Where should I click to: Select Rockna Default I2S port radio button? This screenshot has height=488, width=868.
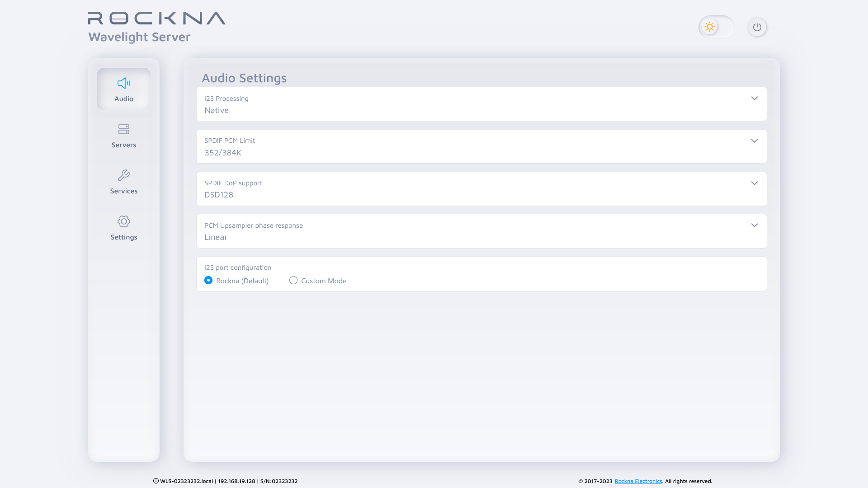(x=208, y=280)
